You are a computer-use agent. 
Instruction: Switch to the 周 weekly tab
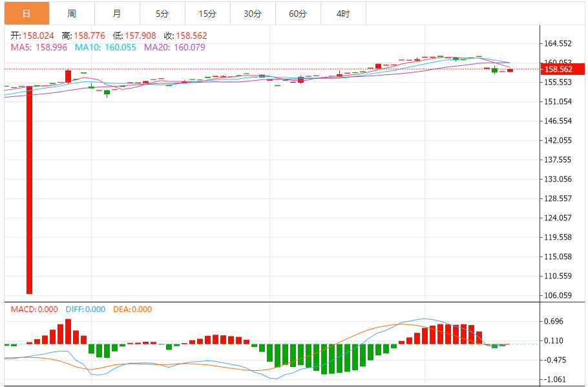(72, 14)
